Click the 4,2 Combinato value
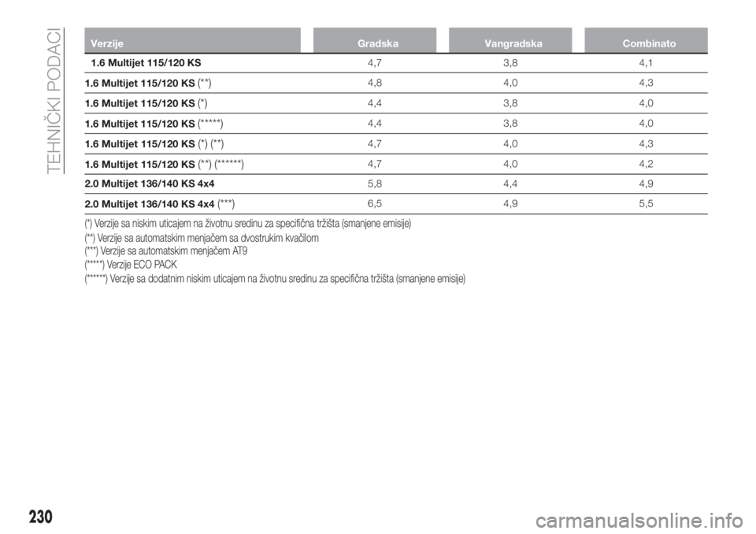 pyautogui.click(x=646, y=164)
